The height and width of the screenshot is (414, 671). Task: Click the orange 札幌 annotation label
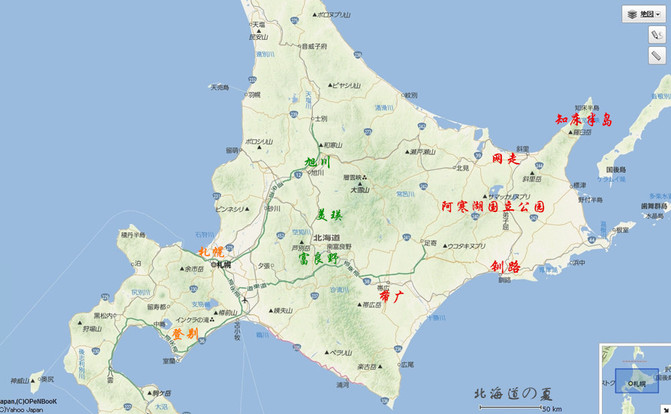[x=211, y=251]
